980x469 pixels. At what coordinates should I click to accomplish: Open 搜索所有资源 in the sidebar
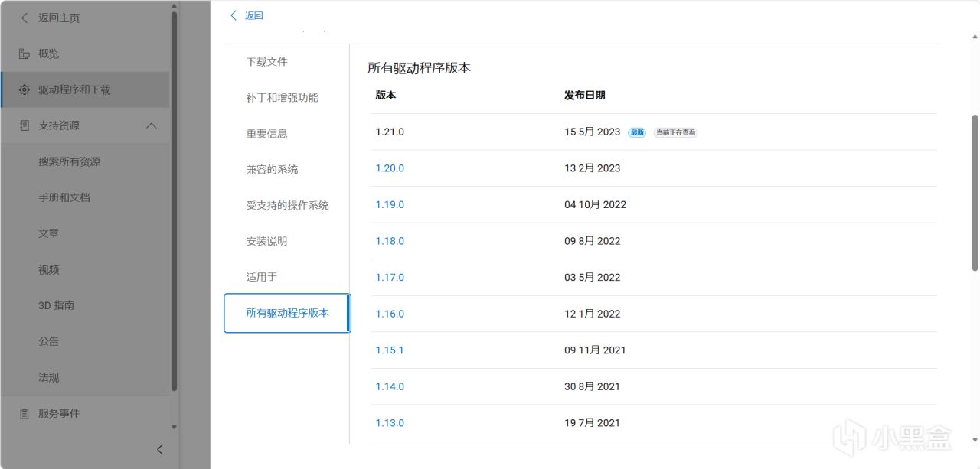coord(69,161)
